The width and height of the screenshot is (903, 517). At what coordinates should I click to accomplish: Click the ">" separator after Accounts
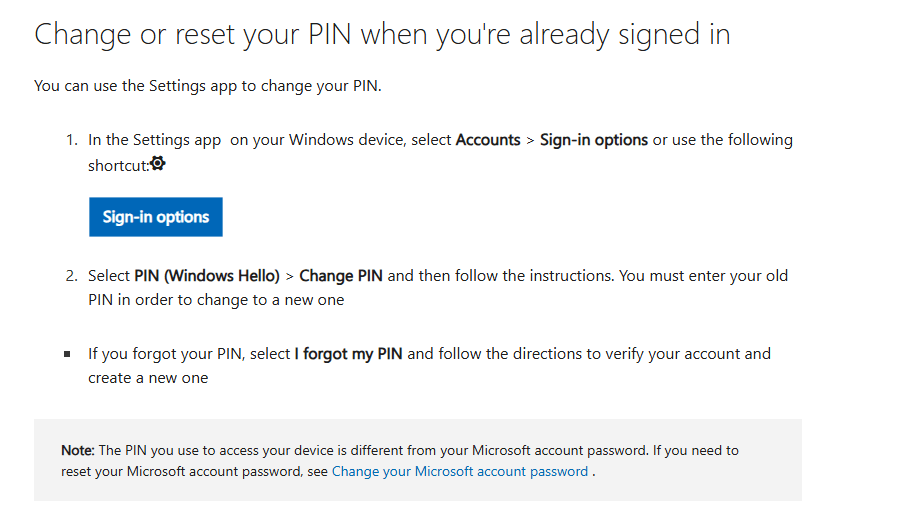pos(530,140)
